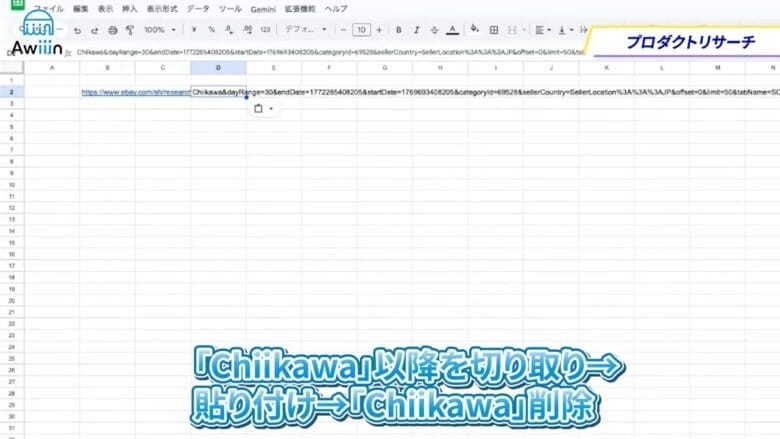This screenshot has width=780, height=439.
Task: Click the select-all corner box
Action: coord(12,68)
